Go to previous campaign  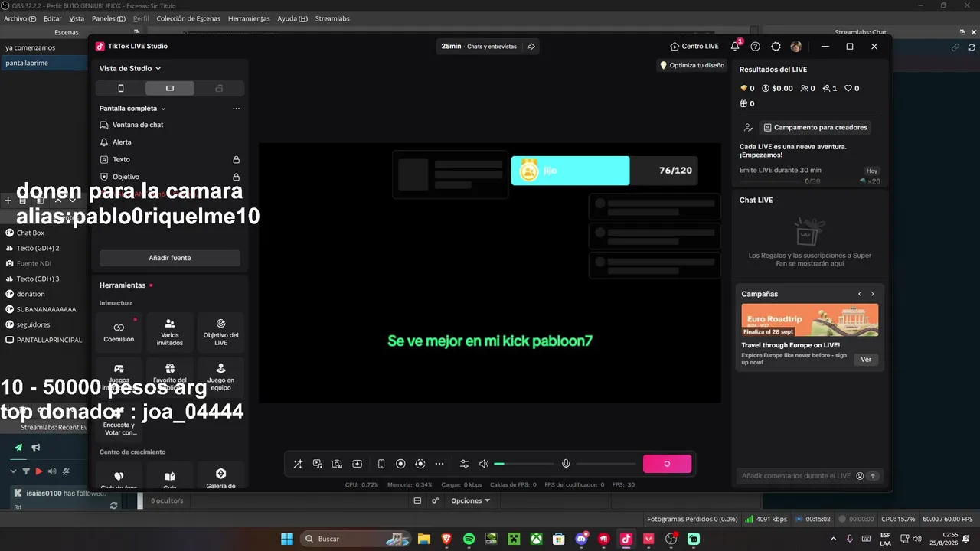(860, 294)
